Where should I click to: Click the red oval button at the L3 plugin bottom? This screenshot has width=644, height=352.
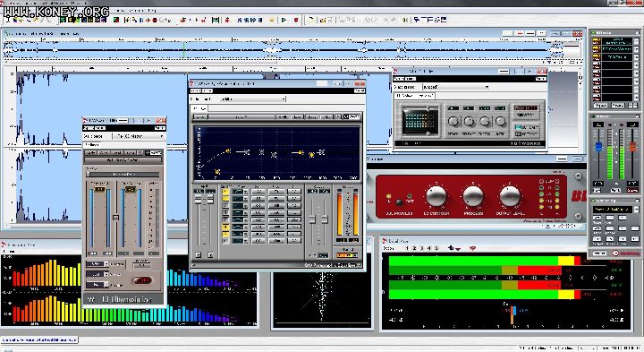pos(142,280)
